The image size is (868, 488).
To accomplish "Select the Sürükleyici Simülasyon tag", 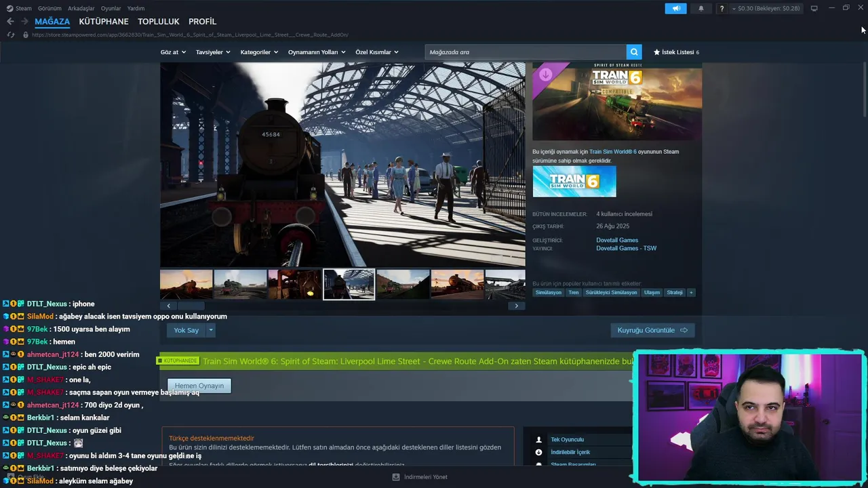I will [611, 293].
